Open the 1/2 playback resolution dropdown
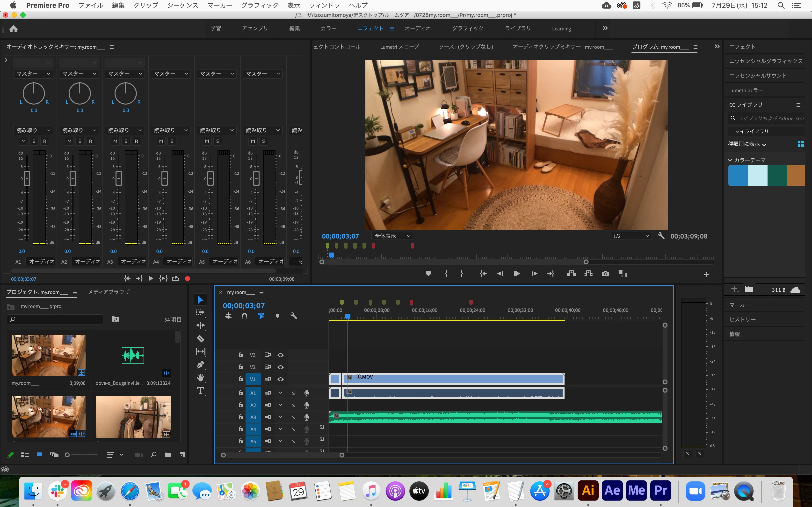812x507 pixels. (x=631, y=236)
